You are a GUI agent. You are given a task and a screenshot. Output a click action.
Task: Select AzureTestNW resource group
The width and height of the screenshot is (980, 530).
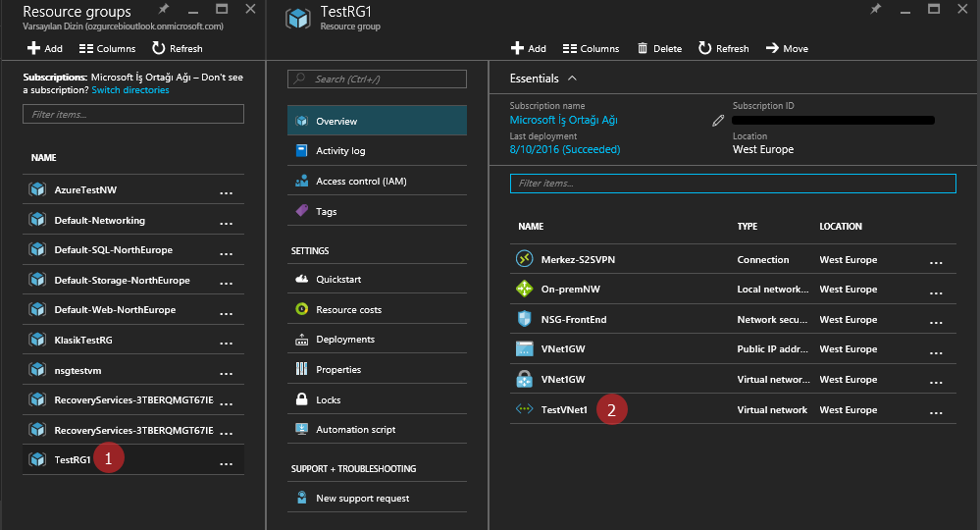pyautogui.click(x=133, y=189)
